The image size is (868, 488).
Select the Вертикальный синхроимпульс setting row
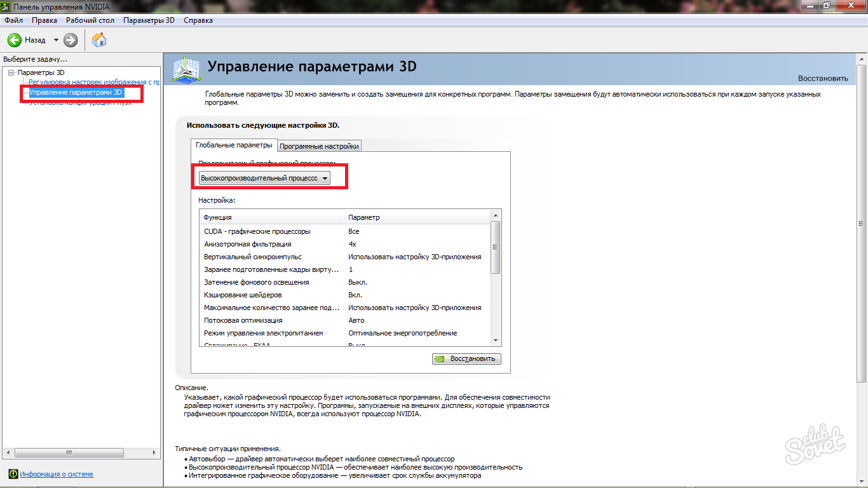pos(253,257)
